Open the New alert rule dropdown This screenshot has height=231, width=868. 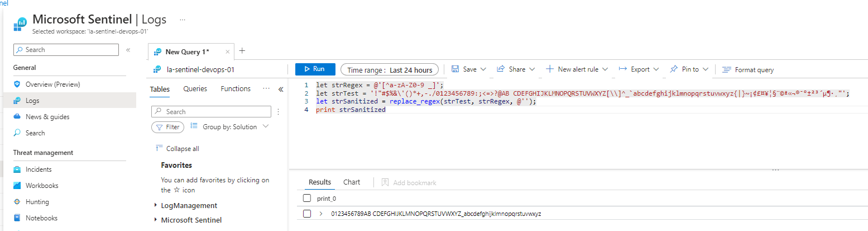click(x=606, y=69)
